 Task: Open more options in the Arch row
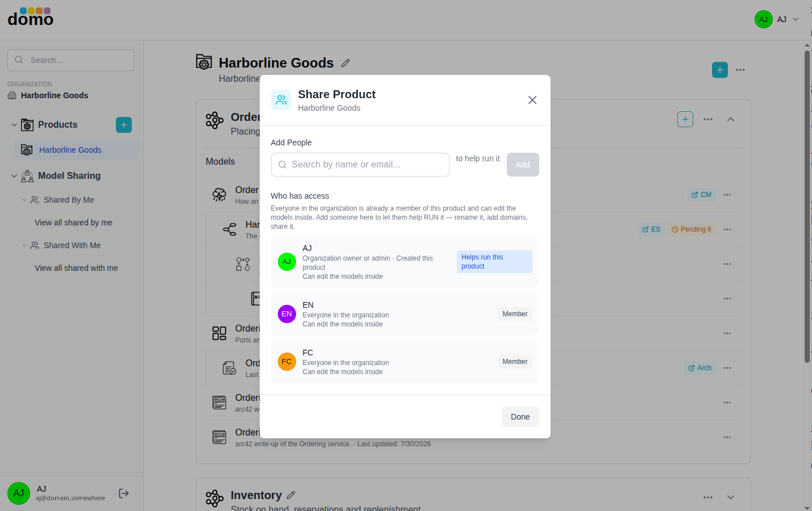[x=727, y=368]
